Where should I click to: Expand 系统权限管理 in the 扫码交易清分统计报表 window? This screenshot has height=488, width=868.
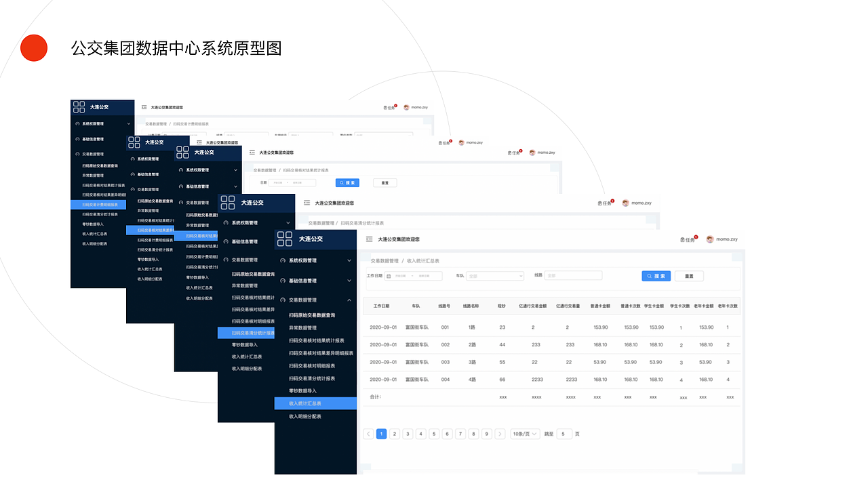click(x=288, y=222)
